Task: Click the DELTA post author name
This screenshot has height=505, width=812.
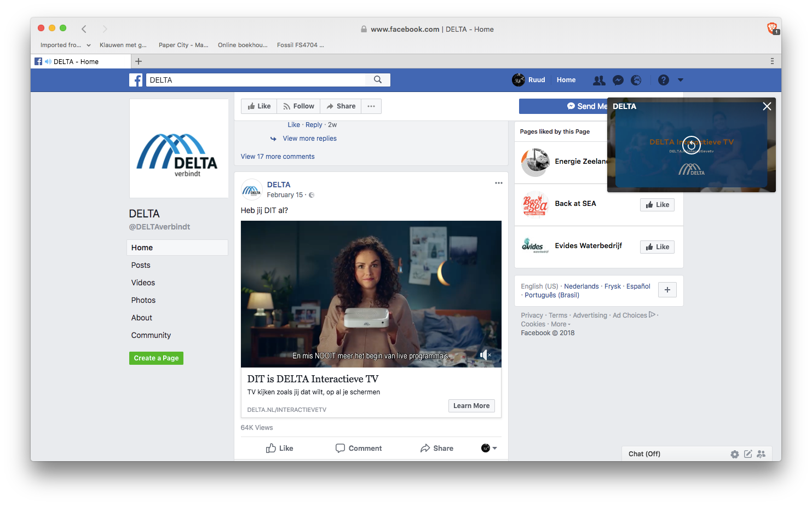Action: [x=279, y=185]
